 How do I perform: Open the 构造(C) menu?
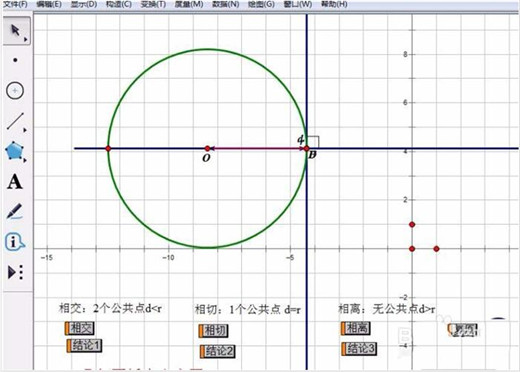click(118, 4)
